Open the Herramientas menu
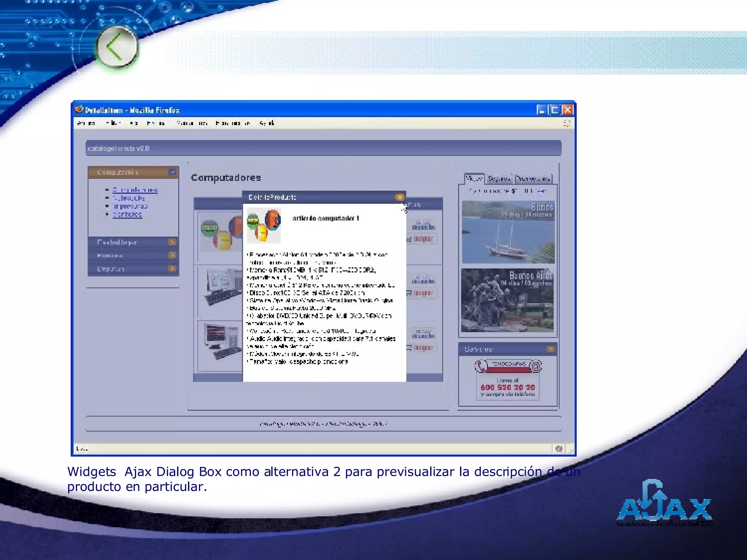 (233, 123)
